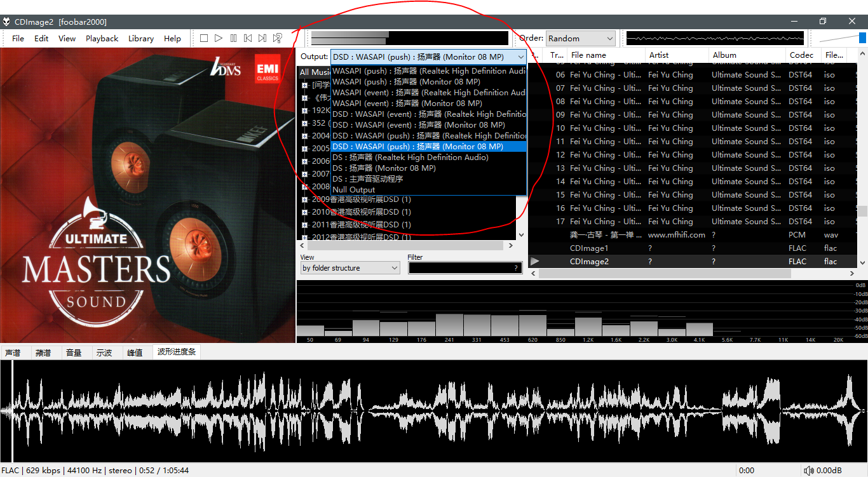
Task: Open the Library menu
Action: [x=140, y=38]
